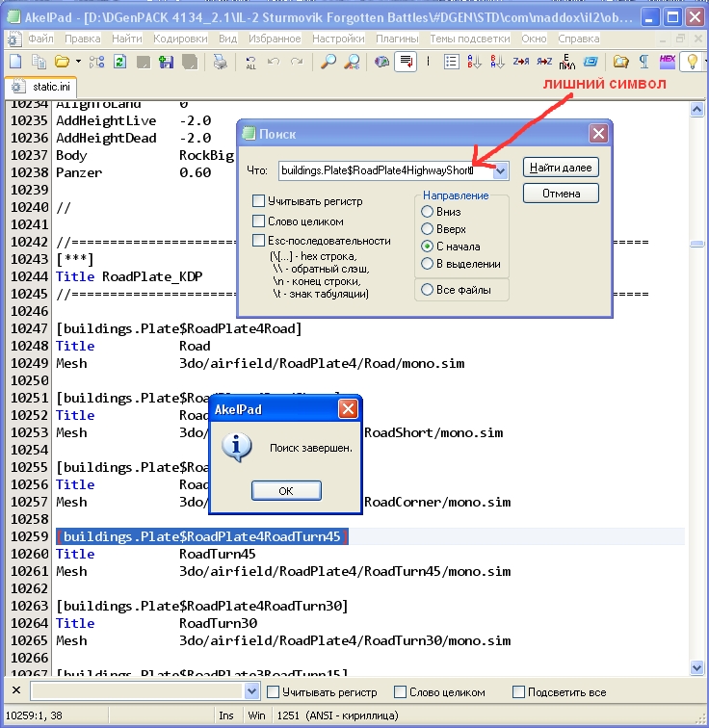Sort lines descending with B-A arrow icon
Screen dimensions: 709x728
click(497, 62)
